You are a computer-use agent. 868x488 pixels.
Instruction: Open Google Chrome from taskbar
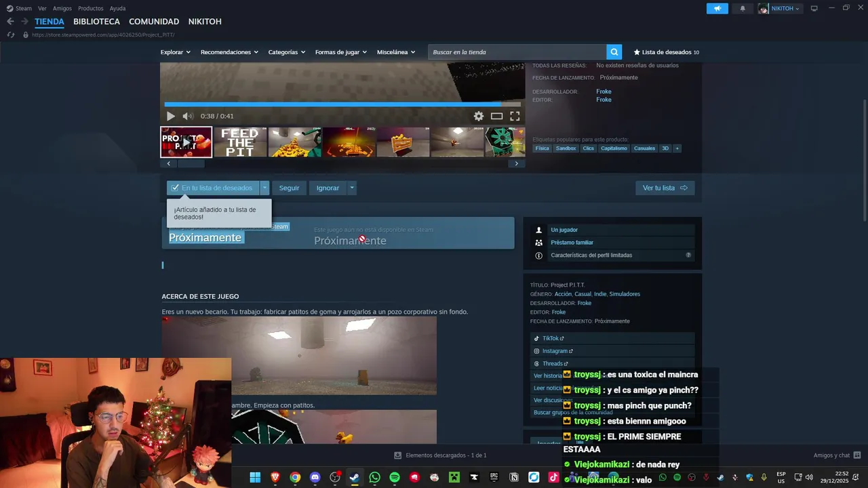[295, 477]
